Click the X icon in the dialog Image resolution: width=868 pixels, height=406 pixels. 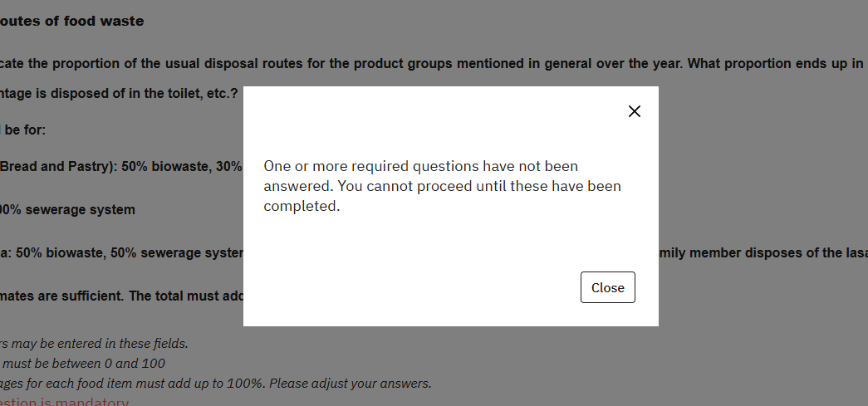coord(635,111)
